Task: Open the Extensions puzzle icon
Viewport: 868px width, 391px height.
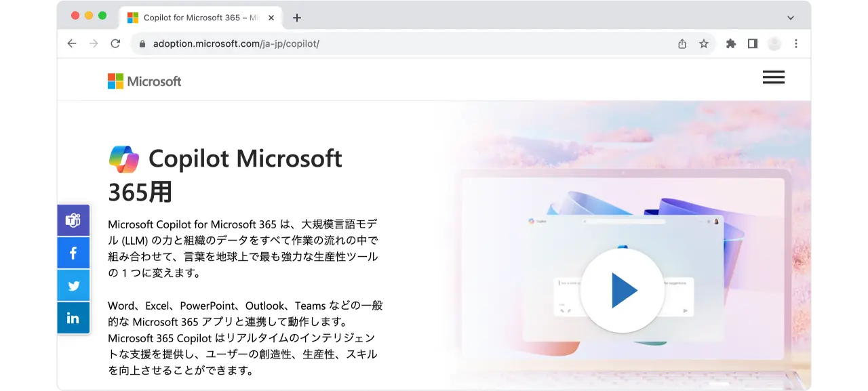Action: pos(730,43)
